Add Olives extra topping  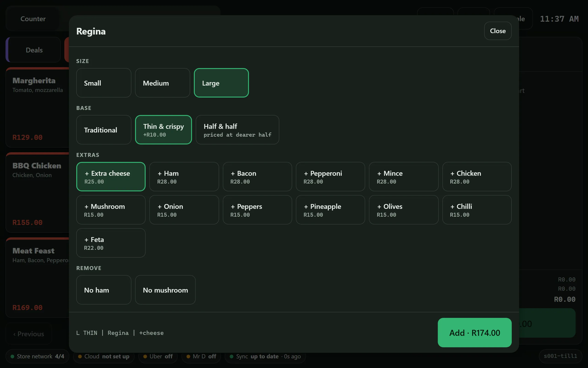pos(404,210)
